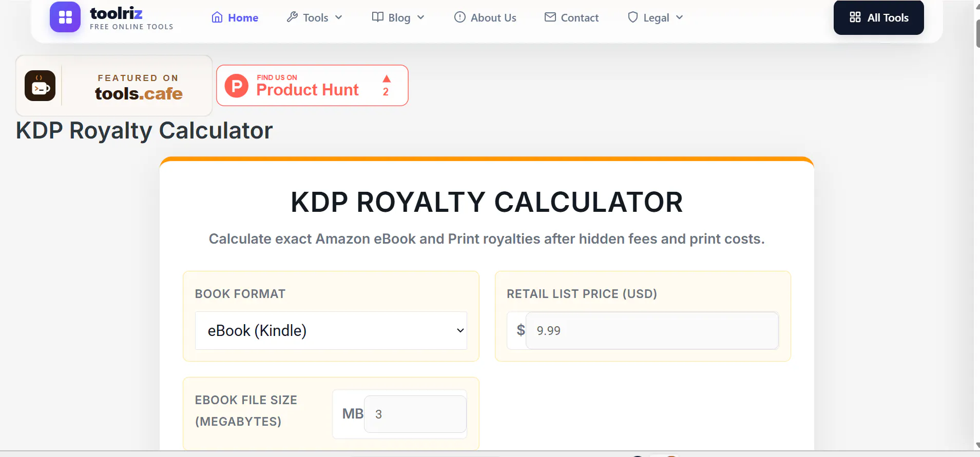980x457 pixels.
Task: Open the Tools menu
Action: click(x=315, y=17)
